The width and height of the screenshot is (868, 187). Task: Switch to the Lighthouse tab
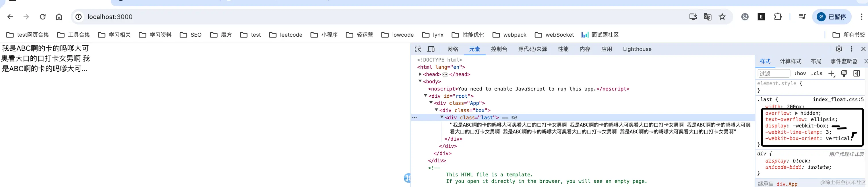637,49
